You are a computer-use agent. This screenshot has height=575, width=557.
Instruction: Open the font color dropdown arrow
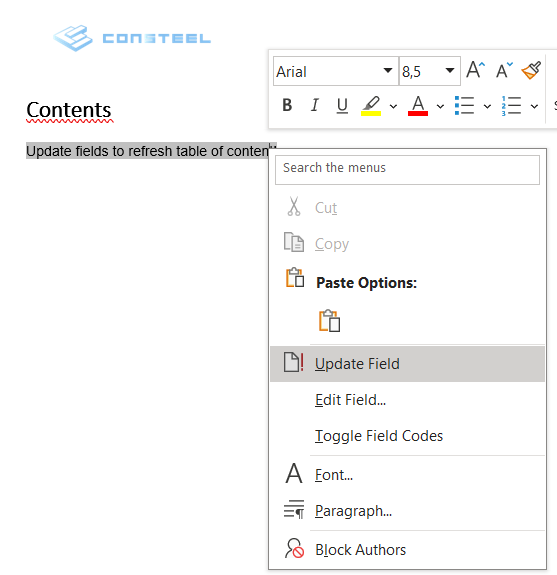click(x=440, y=106)
